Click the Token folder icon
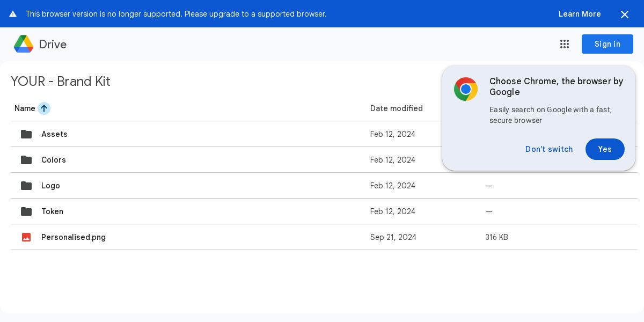Viewport: 644px width, 322px height. [26, 211]
